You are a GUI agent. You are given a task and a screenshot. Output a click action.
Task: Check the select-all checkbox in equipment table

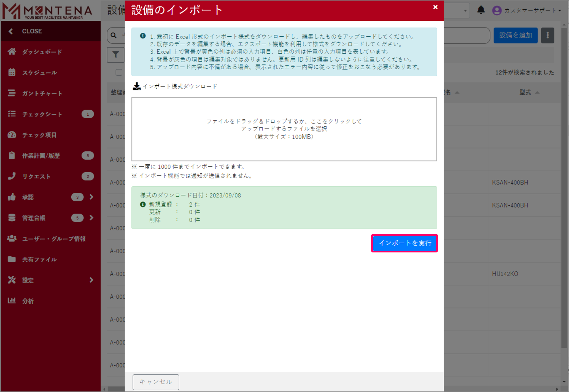[x=119, y=72]
